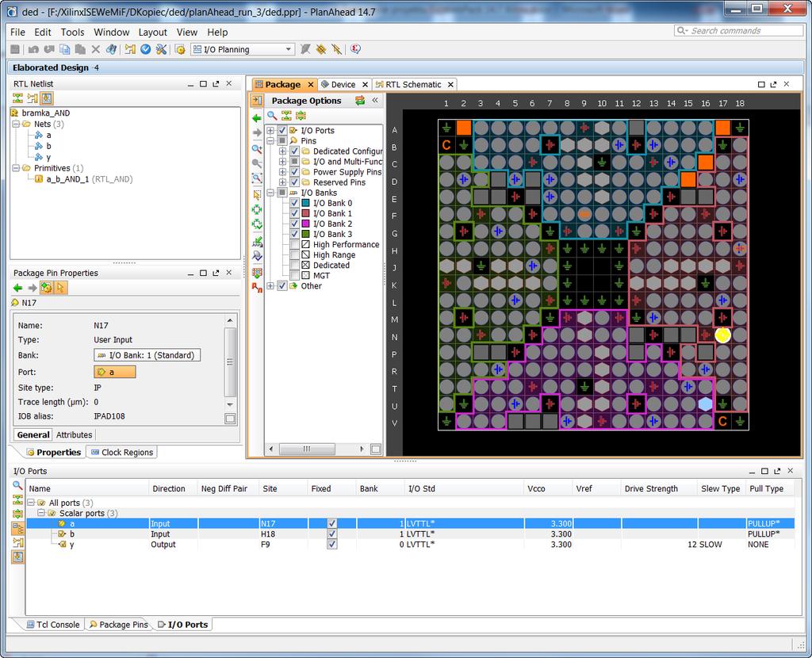This screenshot has width=812, height=658.
Task: Click collapse all icon in RTL Netlist panel
Action: 17,98
